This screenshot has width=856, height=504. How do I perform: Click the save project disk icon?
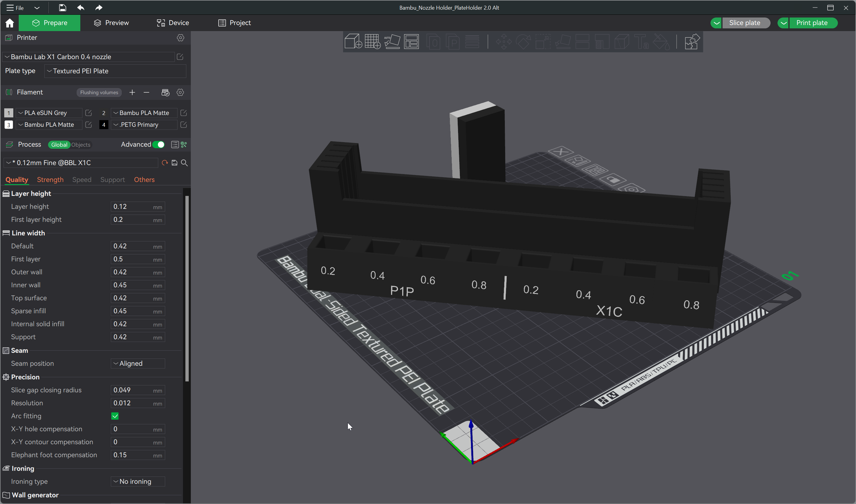pyautogui.click(x=63, y=8)
